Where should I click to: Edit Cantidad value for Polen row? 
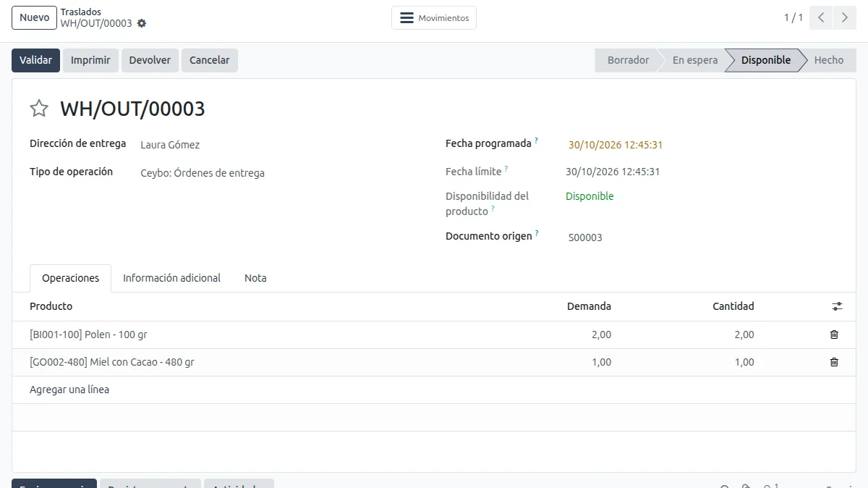tap(744, 335)
